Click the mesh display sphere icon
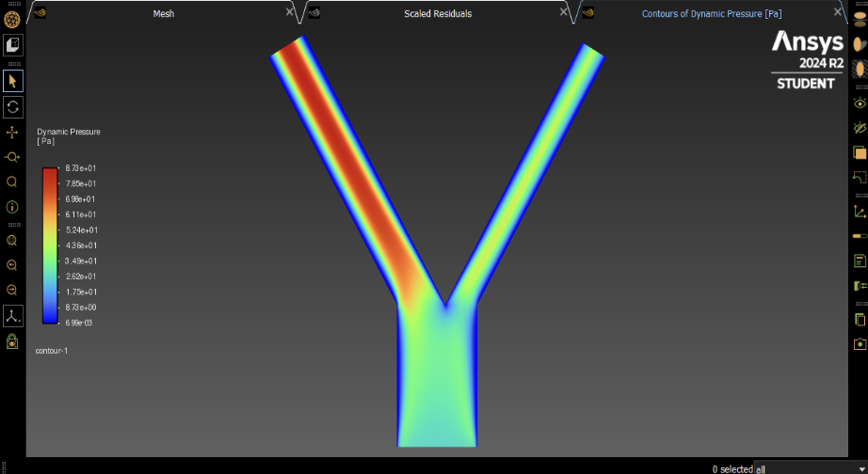This screenshot has width=868, height=474. 12,19
